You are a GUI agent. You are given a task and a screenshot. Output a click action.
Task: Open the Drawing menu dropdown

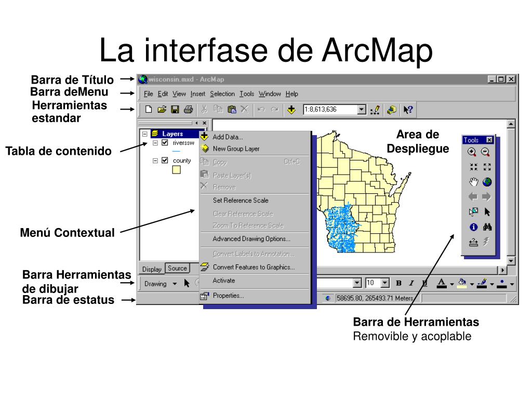click(175, 284)
